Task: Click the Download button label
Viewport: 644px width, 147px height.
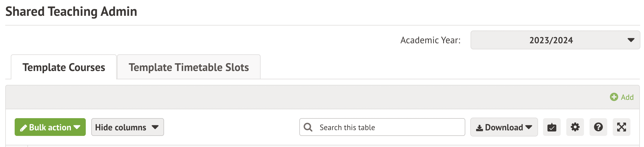Action: pos(504,127)
